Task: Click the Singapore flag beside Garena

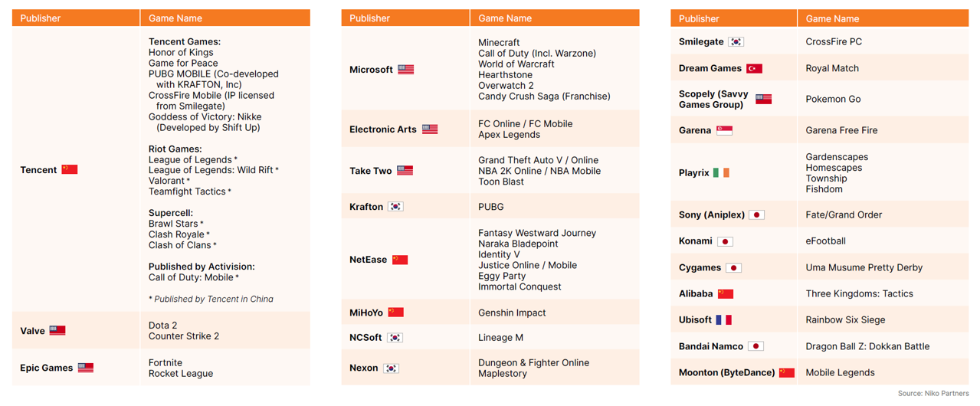Action: [x=724, y=130]
